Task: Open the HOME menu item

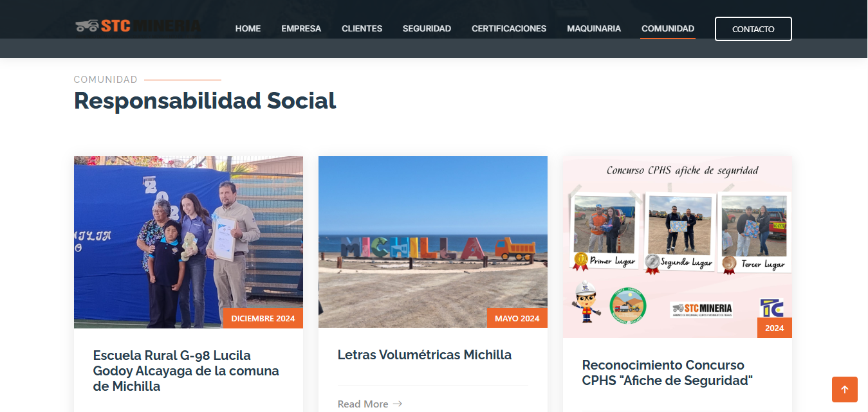Action: (248, 28)
